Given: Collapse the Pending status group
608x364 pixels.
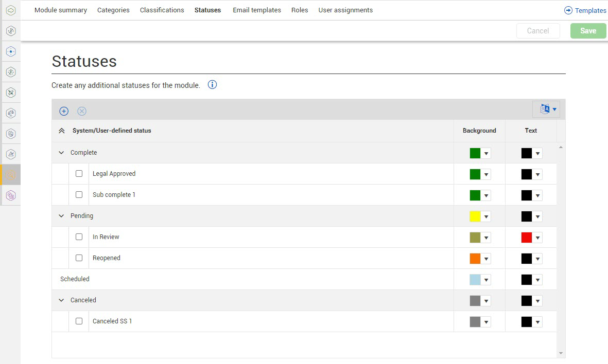Looking at the screenshot, I should 62,216.
